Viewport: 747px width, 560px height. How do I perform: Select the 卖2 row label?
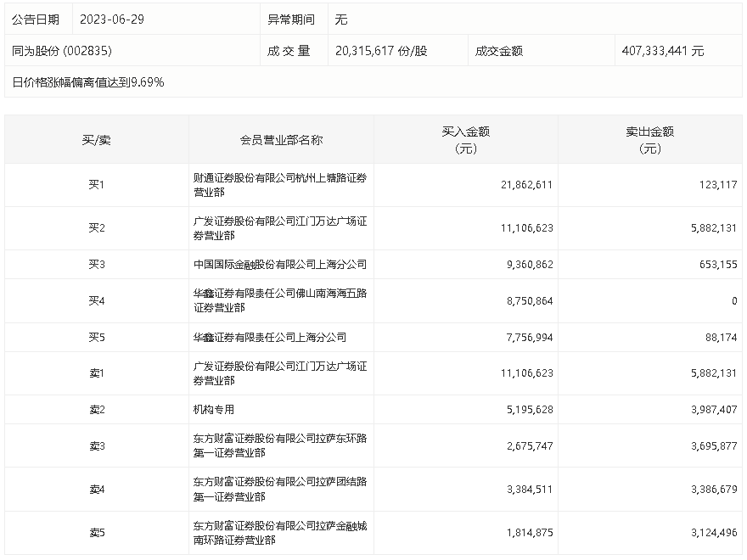pyautogui.click(x=96, y=410)
